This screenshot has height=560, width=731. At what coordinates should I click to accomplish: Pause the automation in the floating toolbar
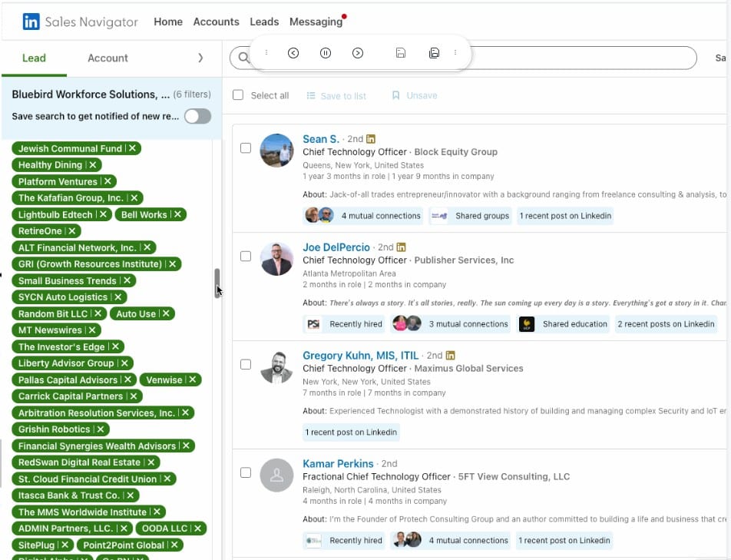pyautogui.click(x=325, y=52)
